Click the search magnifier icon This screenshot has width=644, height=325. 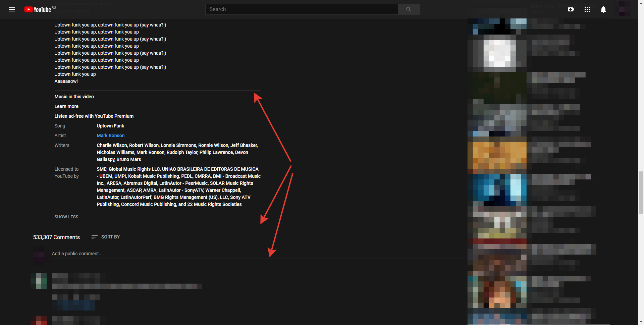click(409, 9)
